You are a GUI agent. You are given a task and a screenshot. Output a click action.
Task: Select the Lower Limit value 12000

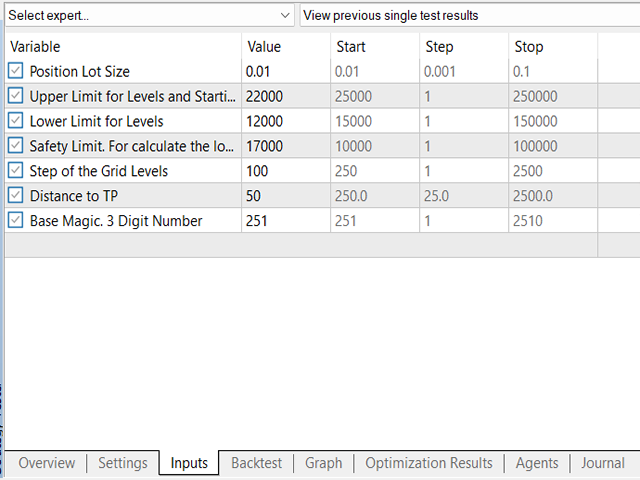pyautogui.click(x=286, y=121)
